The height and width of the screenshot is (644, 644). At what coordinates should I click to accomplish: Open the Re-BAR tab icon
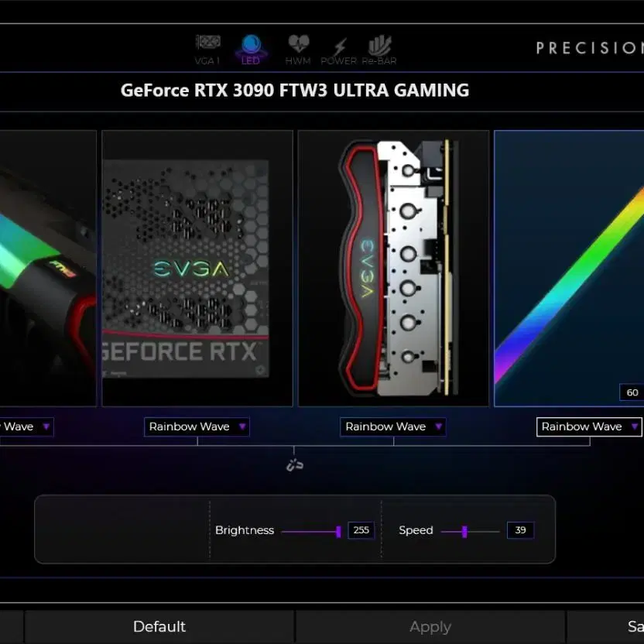tap(379, 50)
